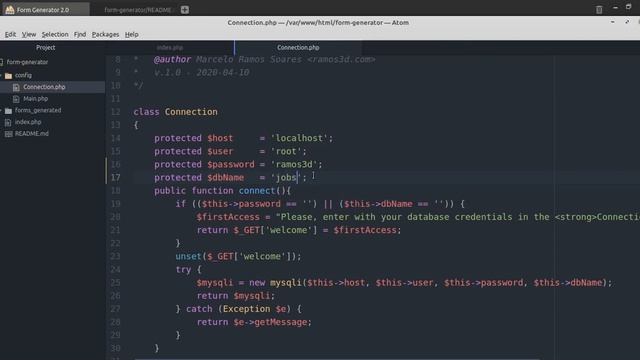Click the Form Generator 2.0 tab favicon
The width and height of the screenshot is (640, 360).
(10, 9)
